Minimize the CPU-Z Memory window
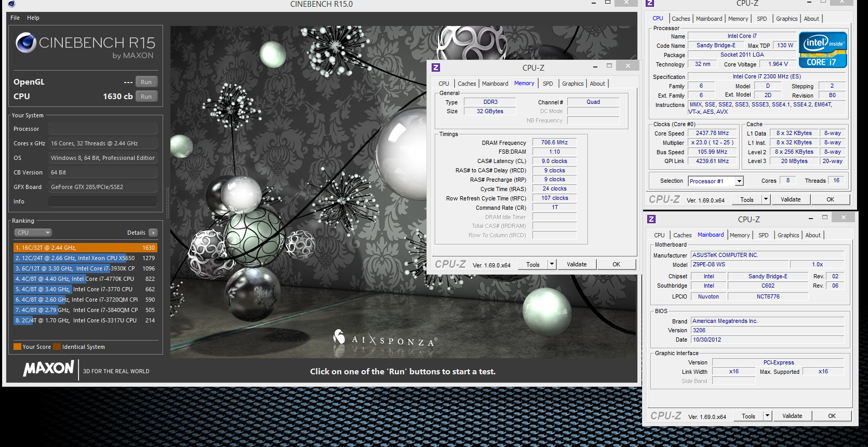 595,66
